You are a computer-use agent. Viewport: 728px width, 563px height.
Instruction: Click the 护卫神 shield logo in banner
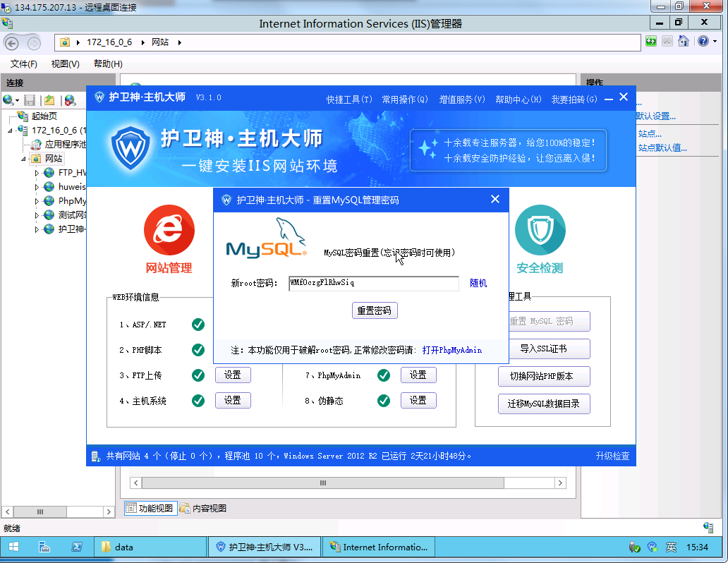pos(131,148)
